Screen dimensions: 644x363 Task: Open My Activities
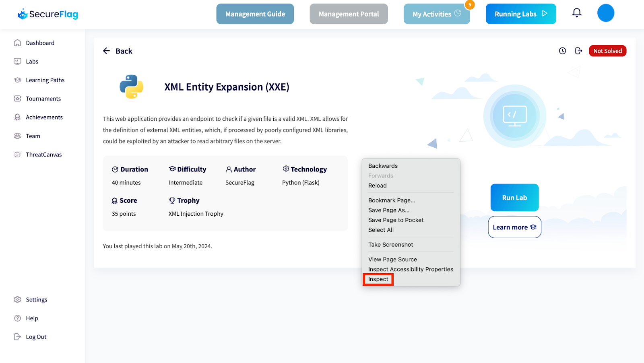[x=437, y=14]
